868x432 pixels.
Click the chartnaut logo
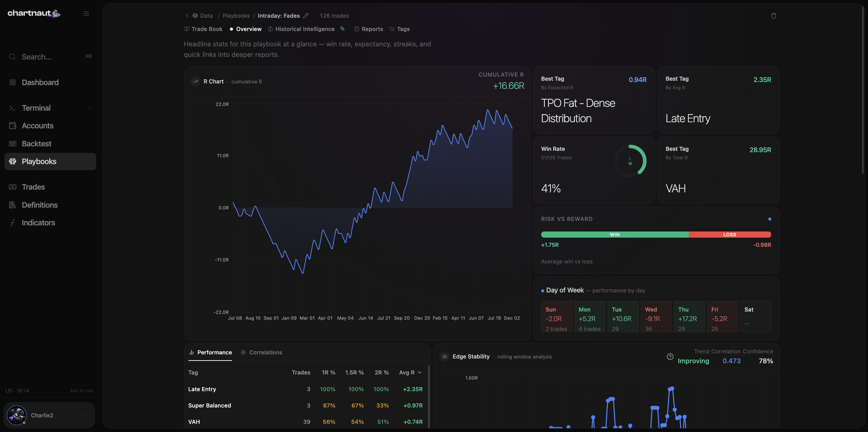(34, 13)
